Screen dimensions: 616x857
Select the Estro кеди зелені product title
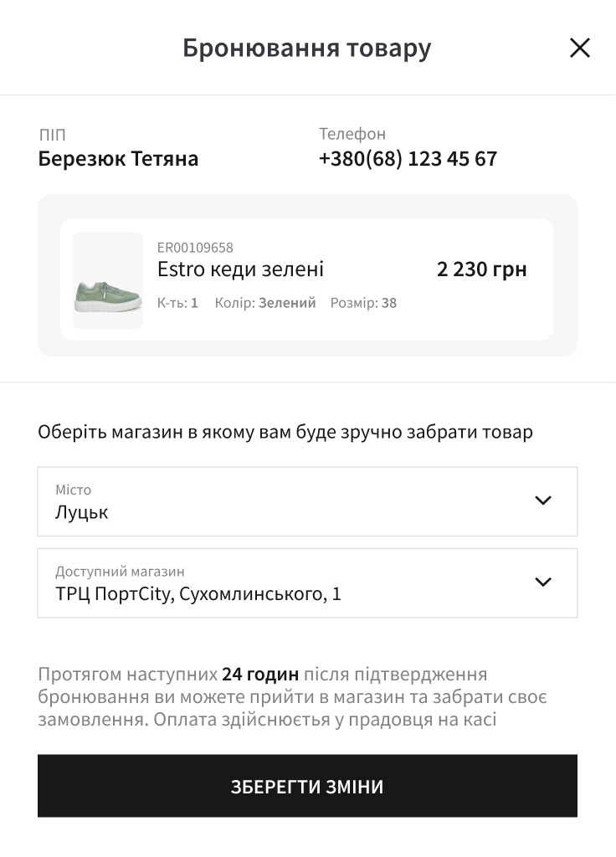[240, 269]
